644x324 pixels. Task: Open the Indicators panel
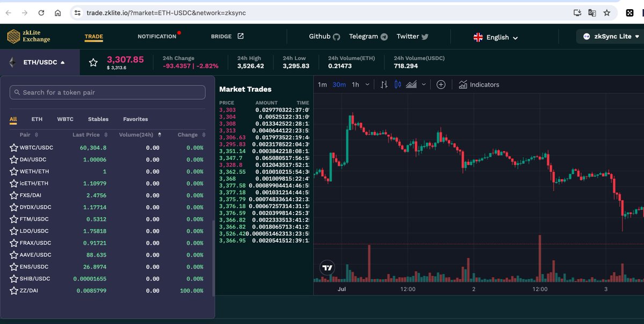[478, 84]
